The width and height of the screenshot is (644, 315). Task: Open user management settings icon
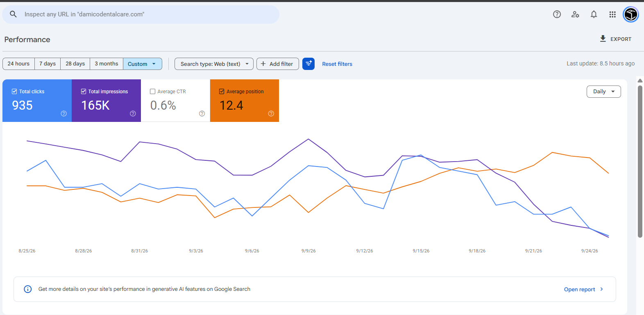[x=575, y=14]
